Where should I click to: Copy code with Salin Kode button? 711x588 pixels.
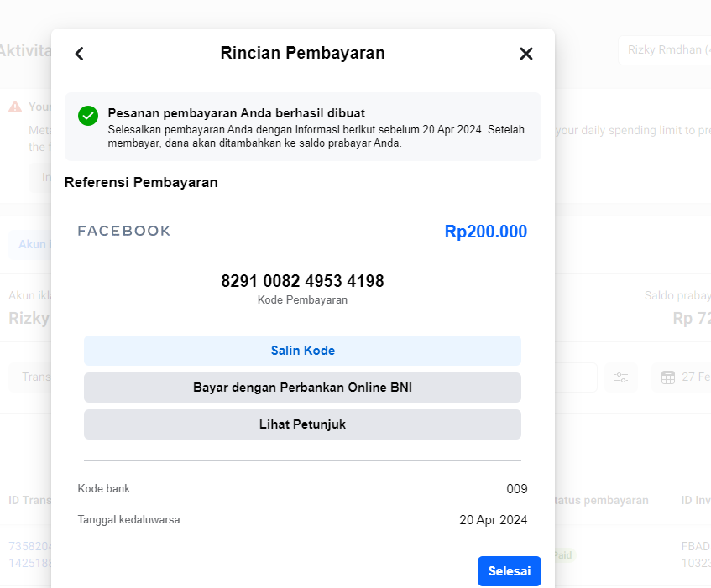point(302,351)
